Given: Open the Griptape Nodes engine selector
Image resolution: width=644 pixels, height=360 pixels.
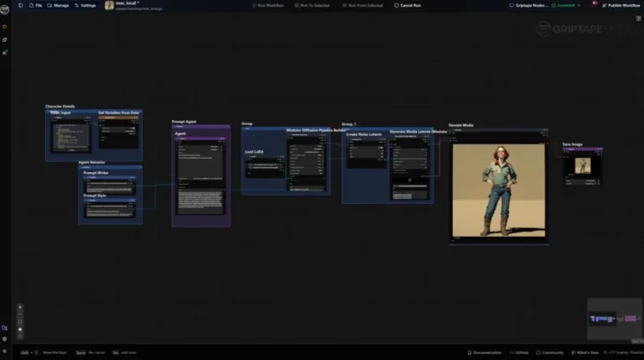Looking at the screenshot, I should tap(528, 5).
